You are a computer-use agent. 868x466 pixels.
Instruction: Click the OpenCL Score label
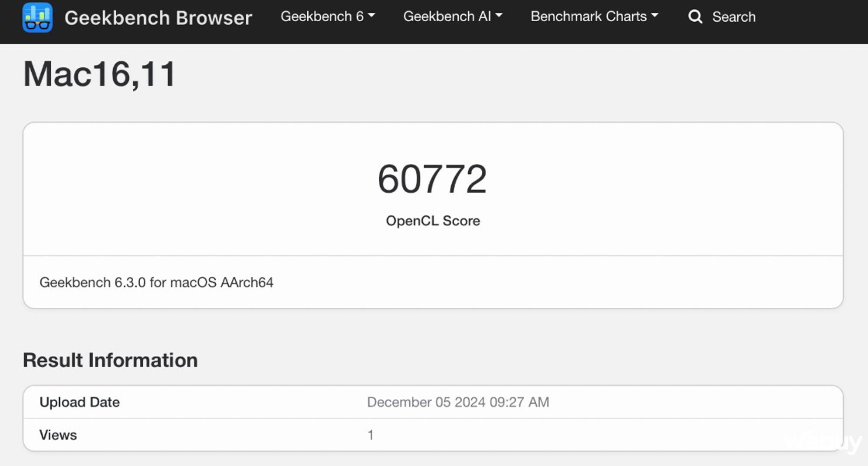pos(433,221)
